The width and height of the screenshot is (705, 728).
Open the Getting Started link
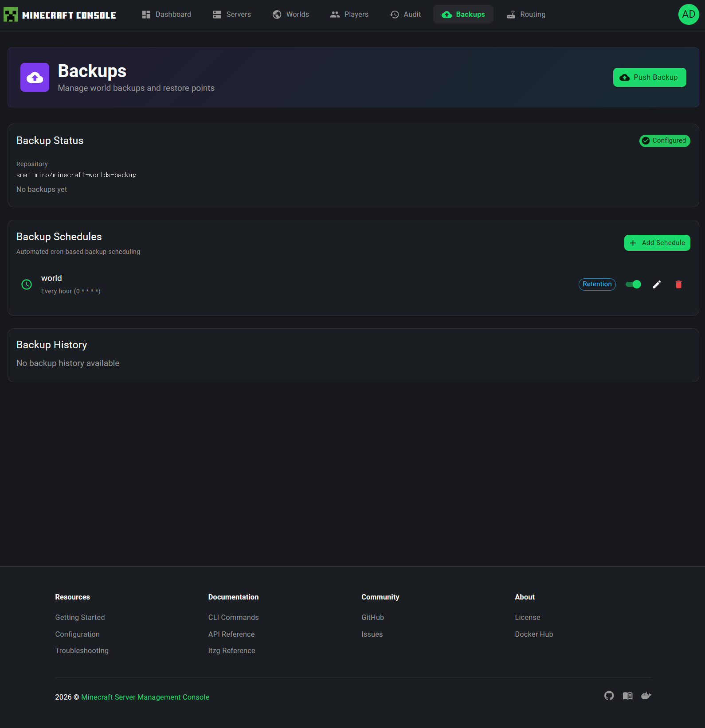click(80, 618)
